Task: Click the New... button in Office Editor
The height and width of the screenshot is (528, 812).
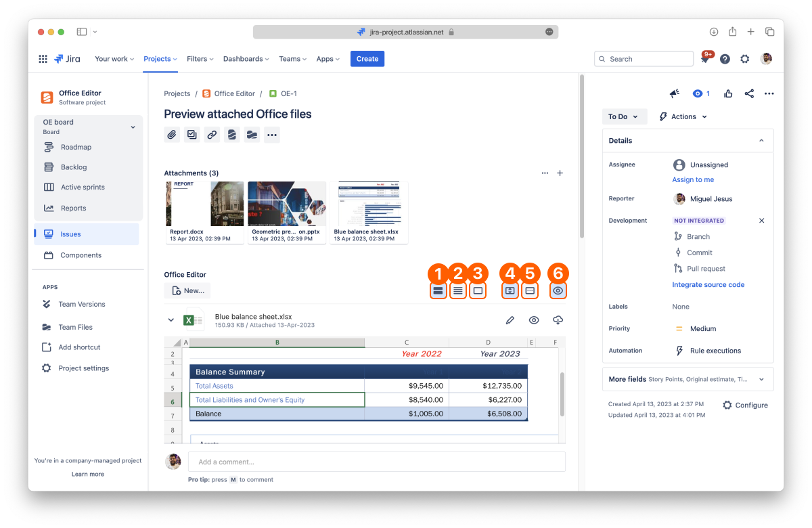Action: pyautogui.click(x=187, y=290)
